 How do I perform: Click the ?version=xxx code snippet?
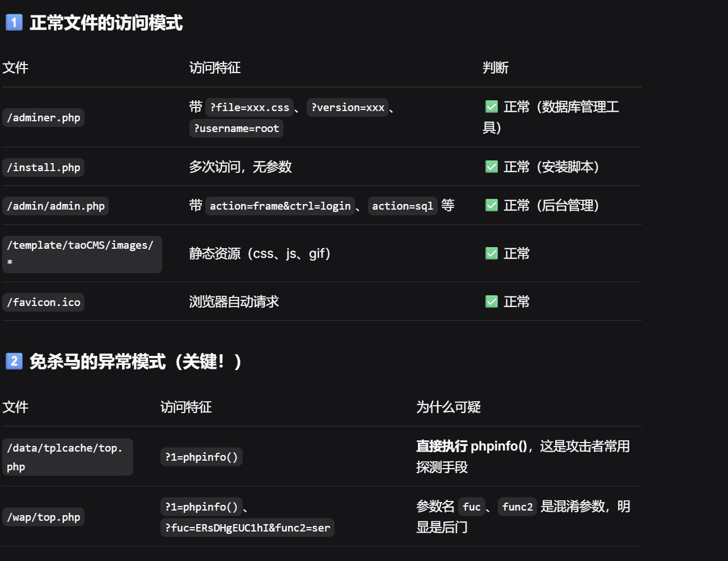point(348,108)
